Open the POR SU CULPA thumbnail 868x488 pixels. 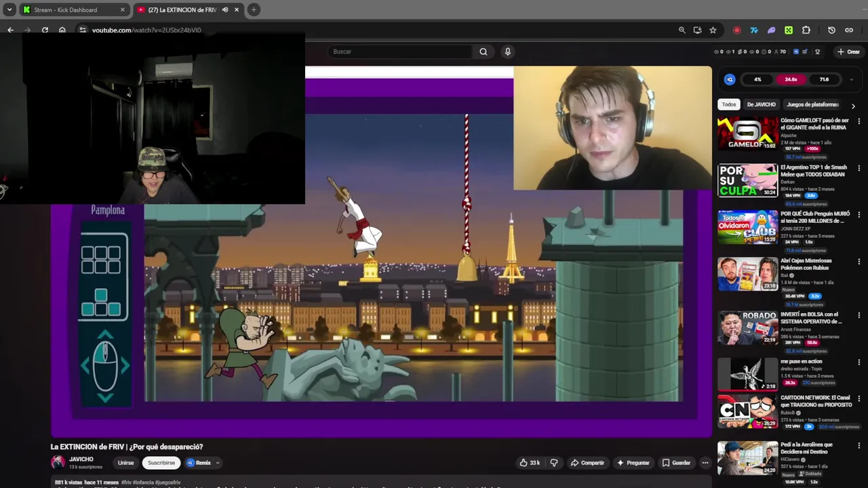click(x=748, y=180)
